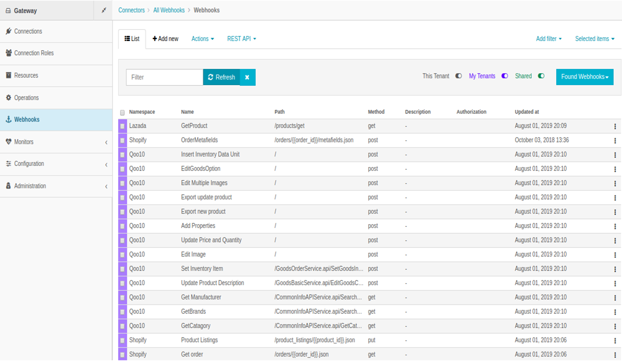
Task: Click the /product_listings/{{product_id}}.json path
Action: click(x=315, y=340)
